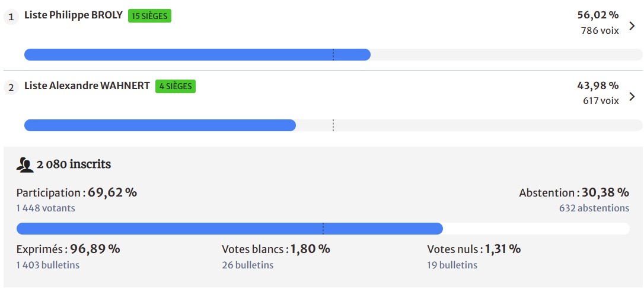
Task: Click the registered voters people icon
Action: coord(25,164)
